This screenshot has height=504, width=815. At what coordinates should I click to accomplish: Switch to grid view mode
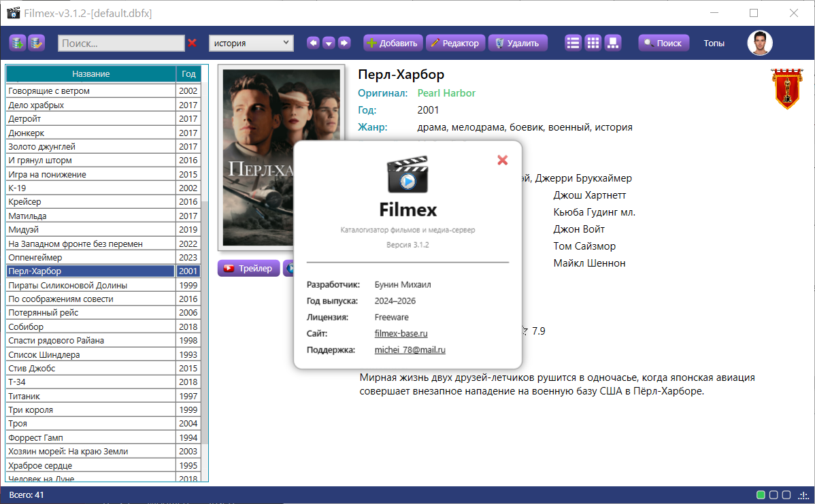click(593, 43)
